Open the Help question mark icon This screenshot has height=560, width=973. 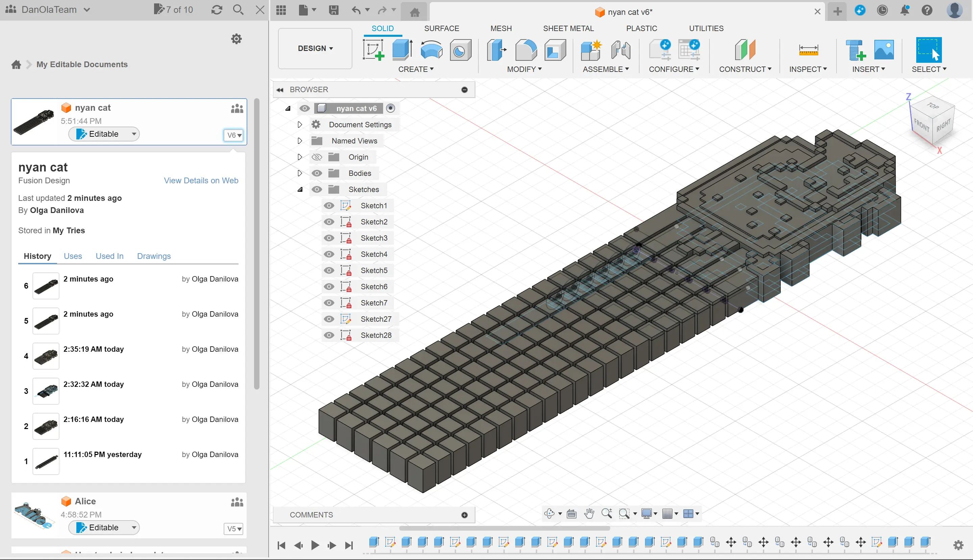tap(927, 10)
